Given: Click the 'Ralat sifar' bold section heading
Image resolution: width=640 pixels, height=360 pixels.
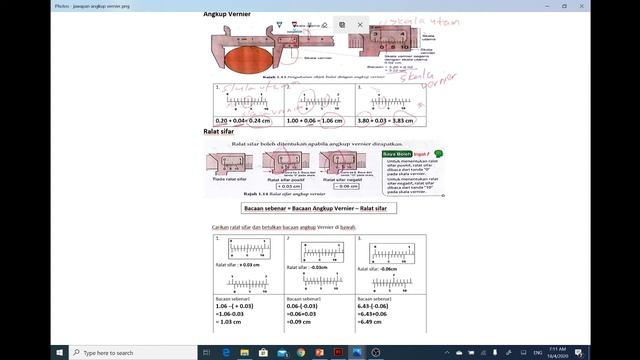Looking at the screenshot, I should point(219,131).
